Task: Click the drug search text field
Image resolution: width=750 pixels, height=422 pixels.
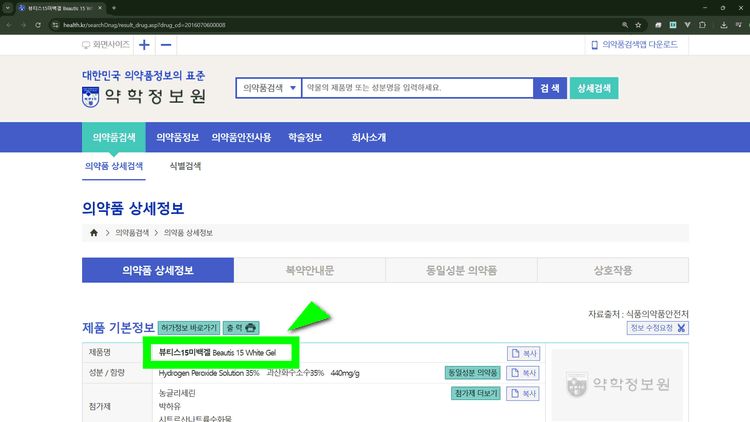Action: tap(416, 88)
